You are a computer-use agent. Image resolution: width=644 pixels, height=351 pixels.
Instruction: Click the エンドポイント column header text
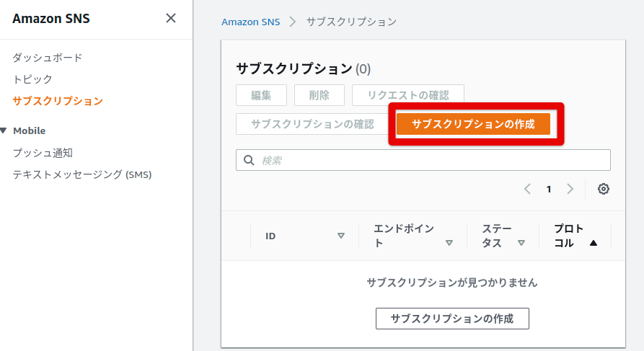(404, 236)
